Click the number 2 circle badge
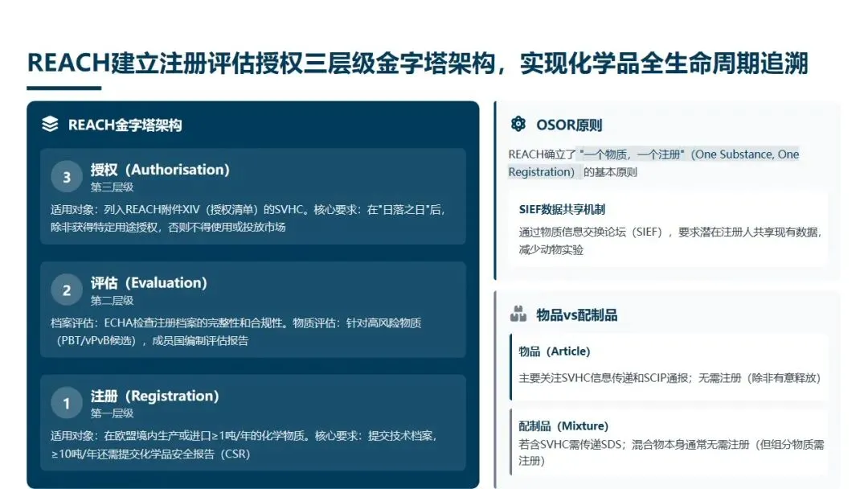The image size is (868, 489). (67, 290)
